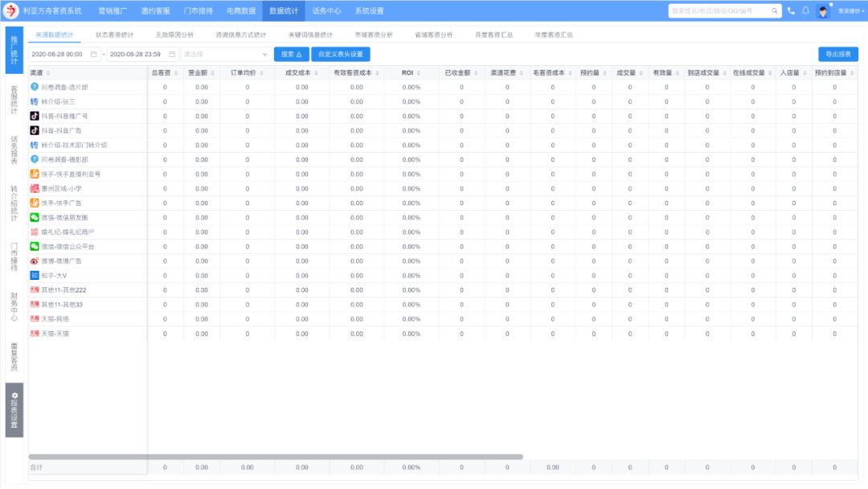
Task: Sort table by 营业额 column arrows
Action: [213, 72]
